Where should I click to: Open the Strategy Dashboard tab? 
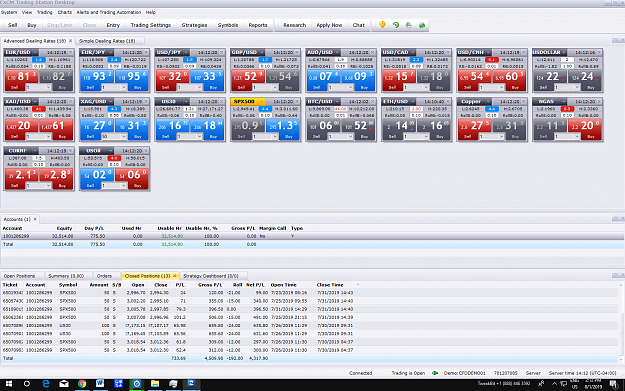click(211, 276)
